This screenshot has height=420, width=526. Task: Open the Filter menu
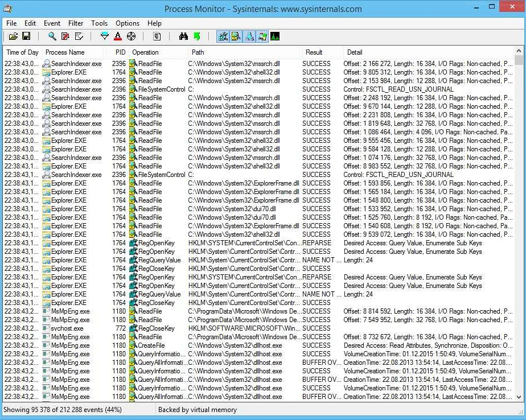(76, 23)
